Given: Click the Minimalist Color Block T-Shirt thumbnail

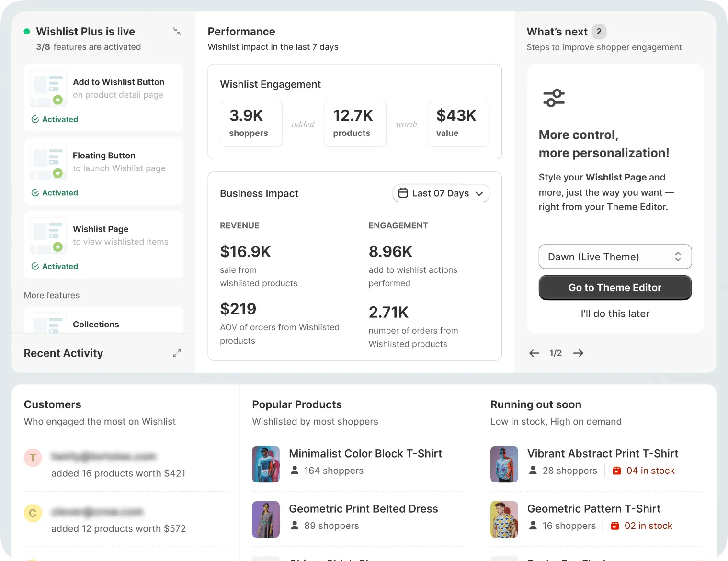Looking at the screenshot, I should (266, 464).
